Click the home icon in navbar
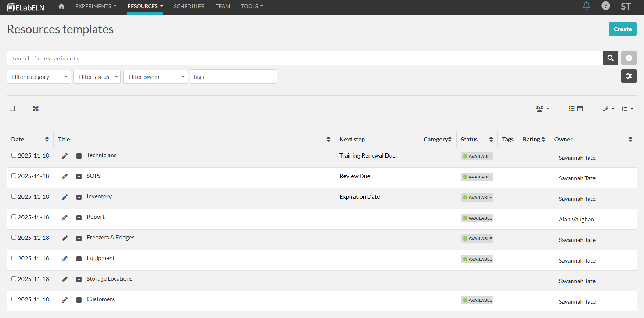Screen dimensions: 644x318 coord(61,6)
